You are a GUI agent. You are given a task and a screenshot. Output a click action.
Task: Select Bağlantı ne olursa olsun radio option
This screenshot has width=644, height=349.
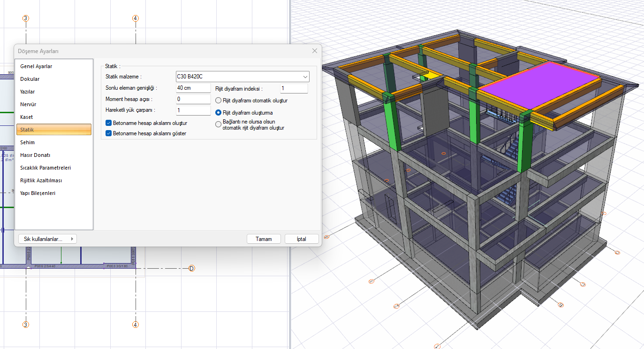click(218, 124)
